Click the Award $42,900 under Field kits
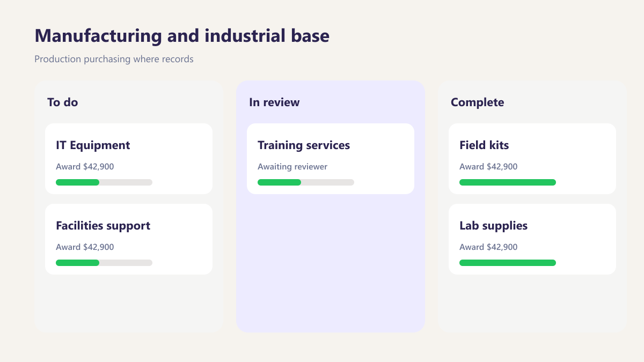Viewport: 644px width, 362px height. [x=488, y=167]
